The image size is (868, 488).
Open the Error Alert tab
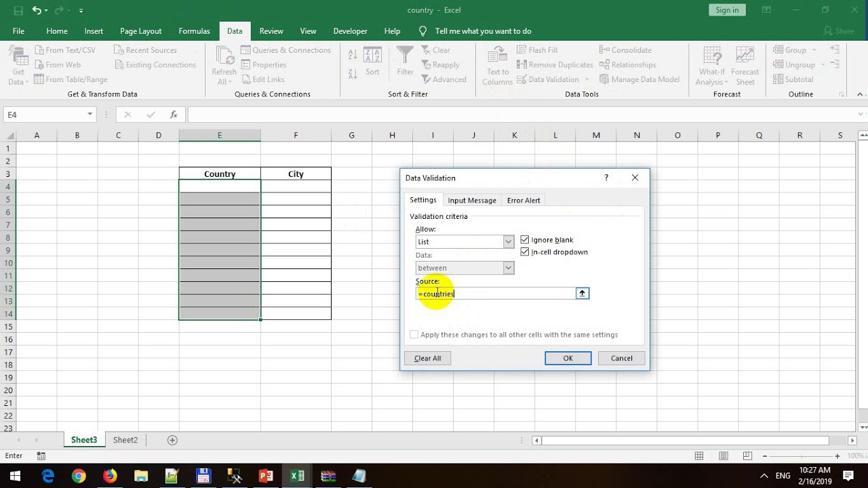(524, 201)
